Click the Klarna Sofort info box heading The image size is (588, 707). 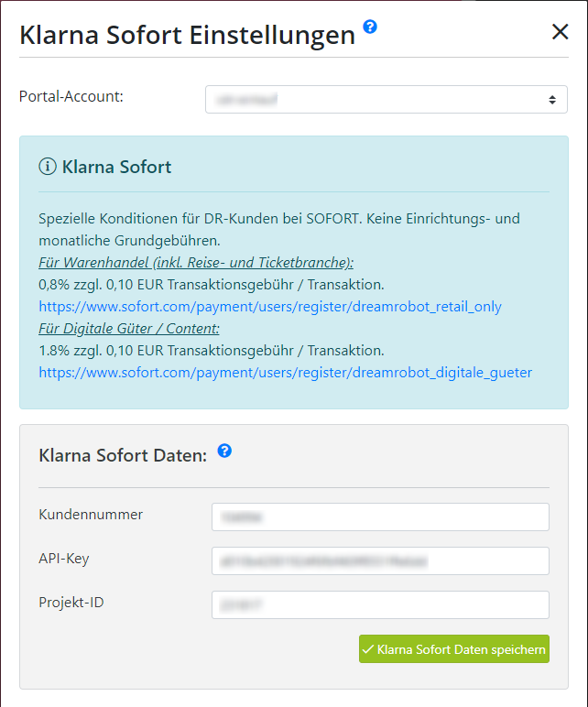[x=117, y=167]
